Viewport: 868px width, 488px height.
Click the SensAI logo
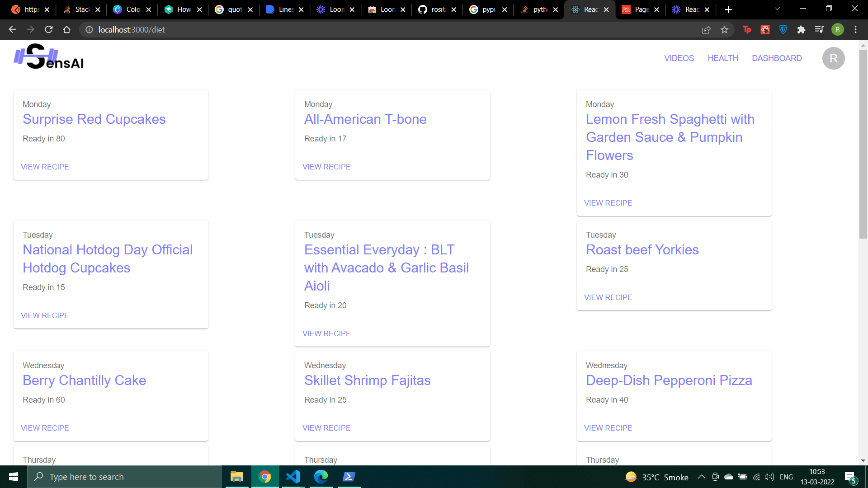(x=48, y=56)
